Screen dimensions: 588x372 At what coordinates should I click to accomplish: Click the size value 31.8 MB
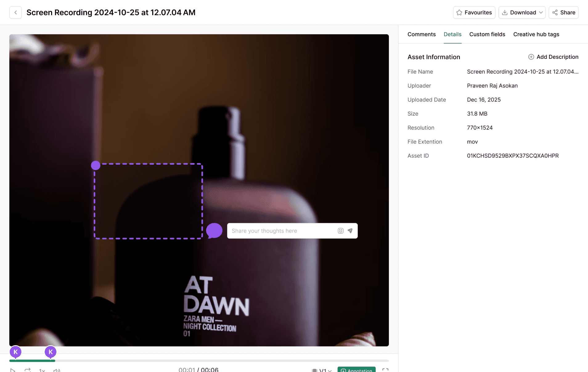point(477,114)
